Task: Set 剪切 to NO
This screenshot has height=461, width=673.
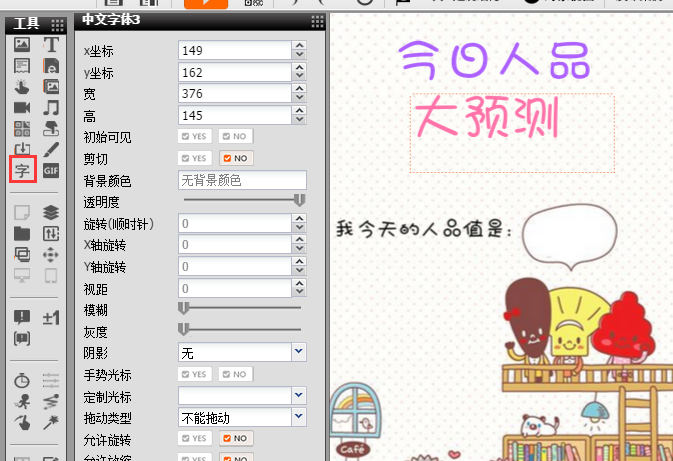Action: (x=236, y=158)
